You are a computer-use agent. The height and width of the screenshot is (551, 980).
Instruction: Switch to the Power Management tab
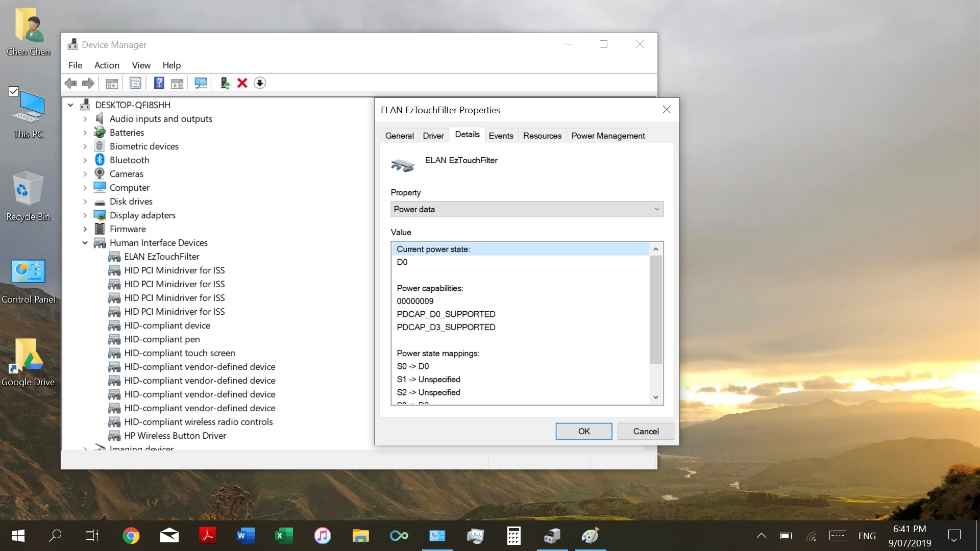pos(607,136)
